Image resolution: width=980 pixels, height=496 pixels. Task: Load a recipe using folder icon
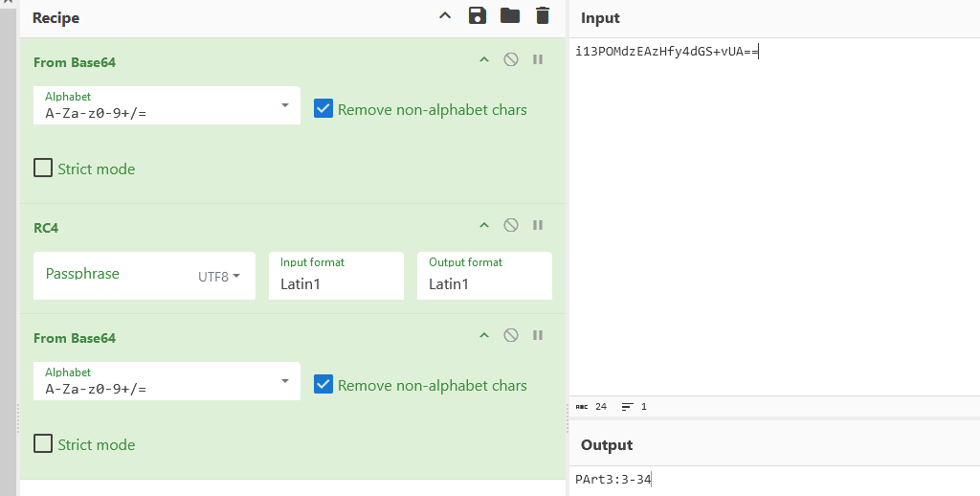click(509, 15)
